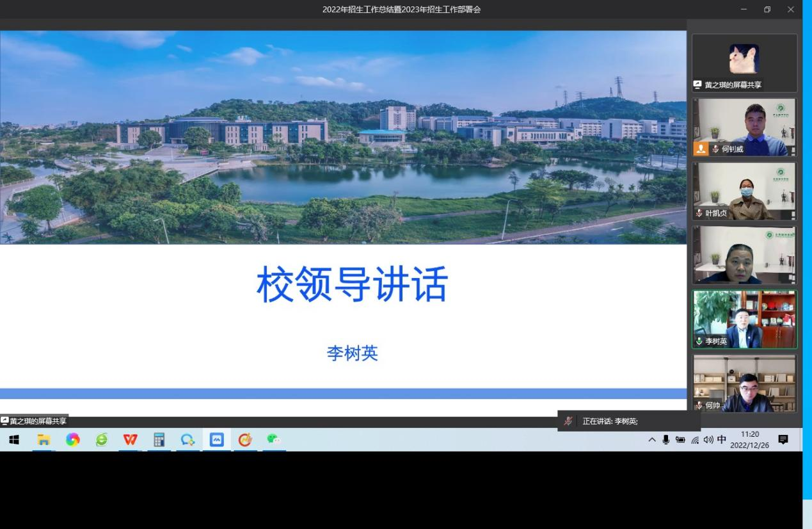Open the volume control in system tray
This screenshot has width=812, height=529.
pyautogui.click(x=708, y=439)
